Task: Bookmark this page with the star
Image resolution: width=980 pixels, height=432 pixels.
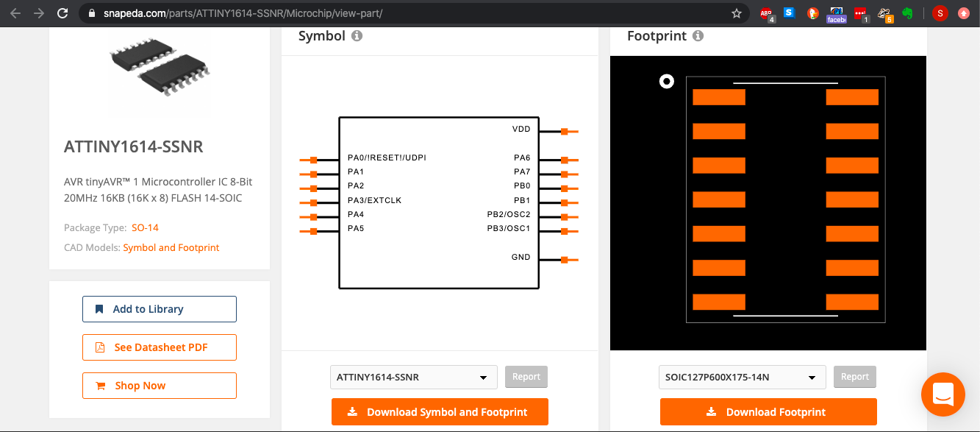Action: tap(736, 13)
